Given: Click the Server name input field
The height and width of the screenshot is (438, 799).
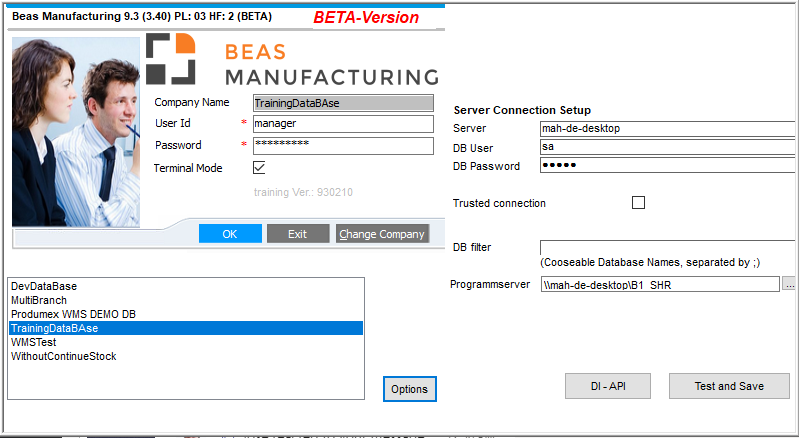Looking at the screenshot, I should pos(666,128).
